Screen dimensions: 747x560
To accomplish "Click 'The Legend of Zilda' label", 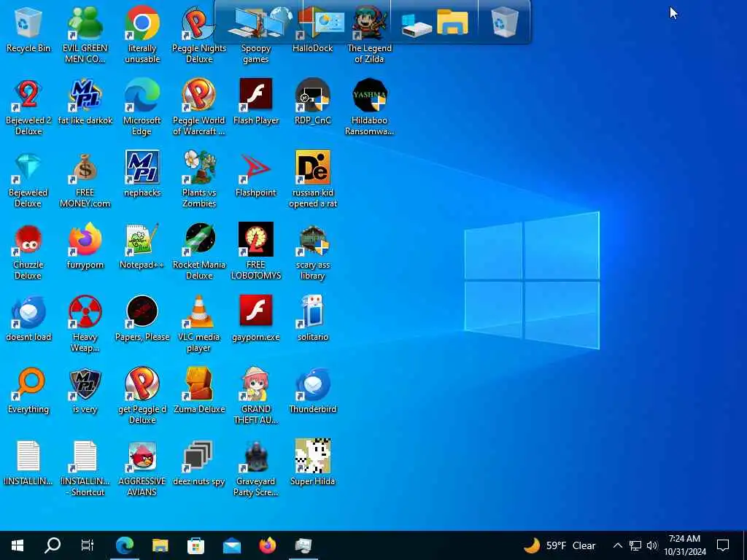I will 369,53.
